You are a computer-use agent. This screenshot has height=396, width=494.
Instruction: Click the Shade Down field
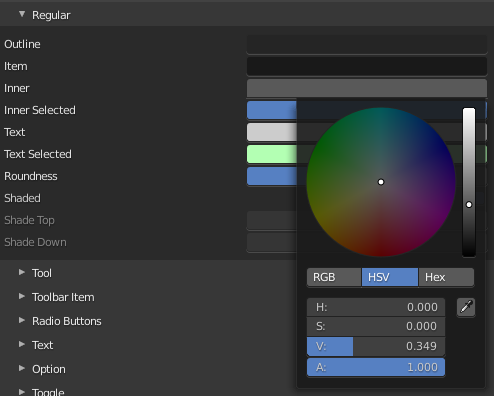(x=272, y=242)
